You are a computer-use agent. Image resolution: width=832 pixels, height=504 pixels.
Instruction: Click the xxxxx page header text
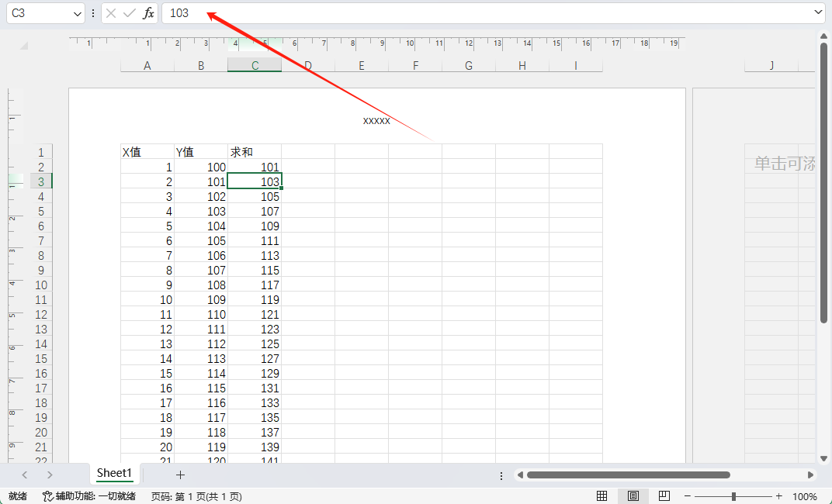[376, 121]
